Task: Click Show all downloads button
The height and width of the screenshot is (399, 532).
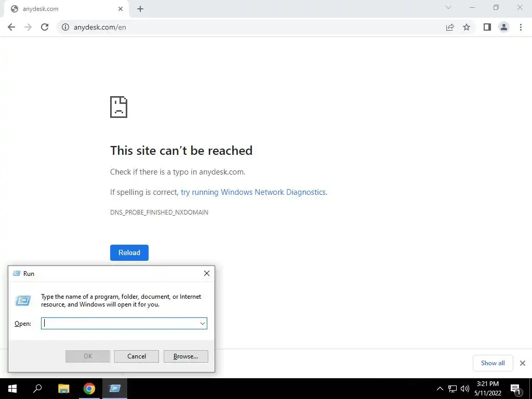Action: click(x=493, y=363)
